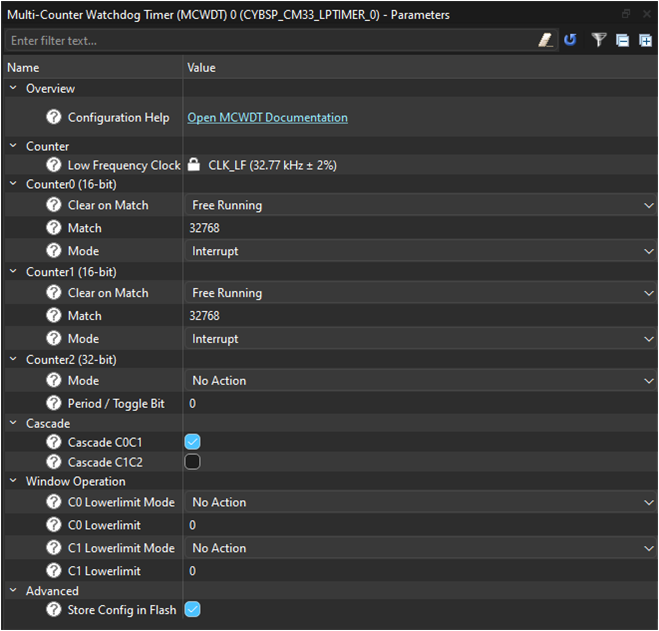The width and height of the screenshot is (659, 631).
Task: Click help icon beside Period / Toggle Bit
Action: pyautogui.click(x=54, y=403)
